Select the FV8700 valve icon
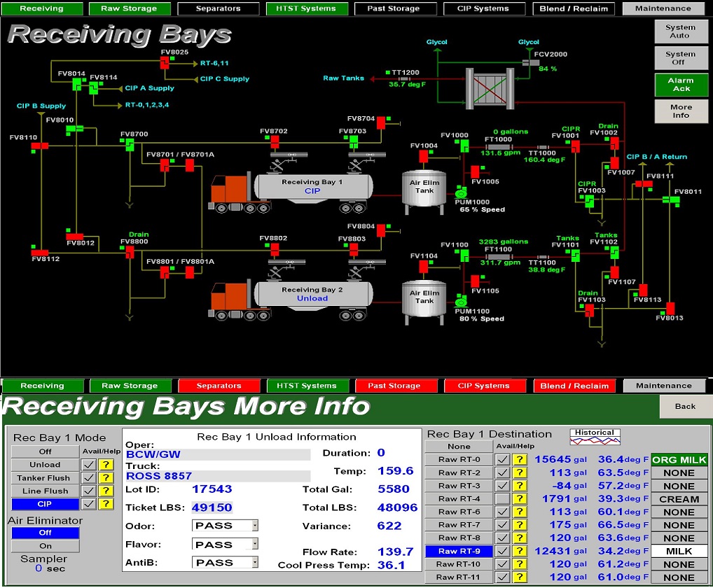The width and height of the screenshot is (713, 588). coord(129,144)
